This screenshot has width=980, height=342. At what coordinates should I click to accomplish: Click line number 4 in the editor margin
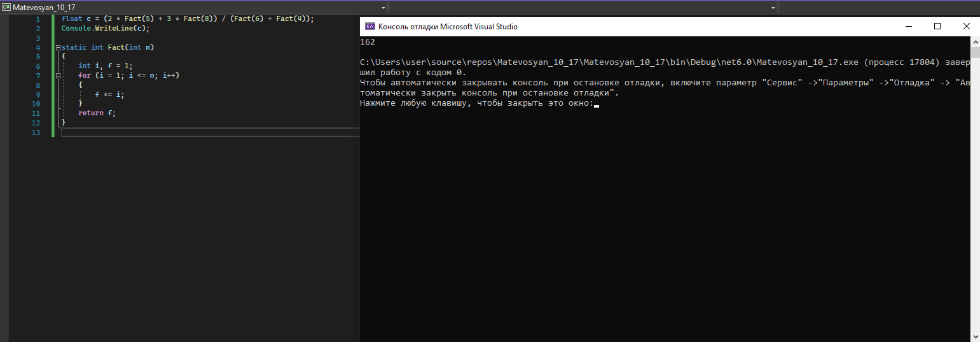(38, 48)
